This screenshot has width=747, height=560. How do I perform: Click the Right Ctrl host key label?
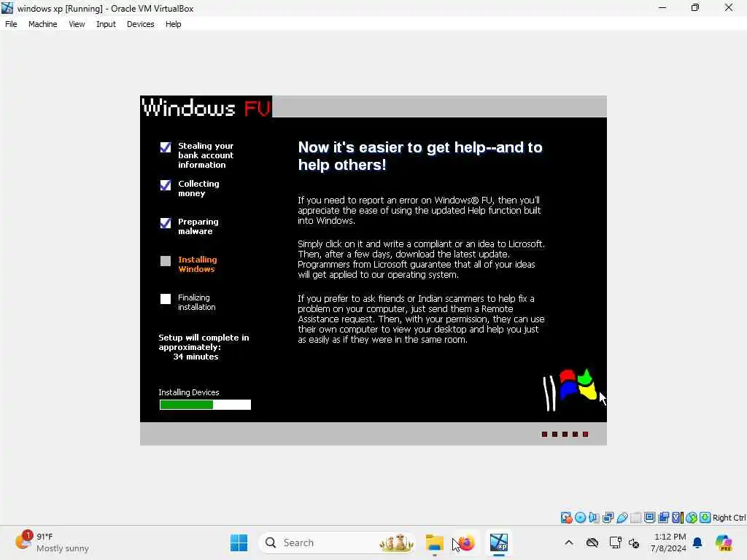(x=729, y=518)
